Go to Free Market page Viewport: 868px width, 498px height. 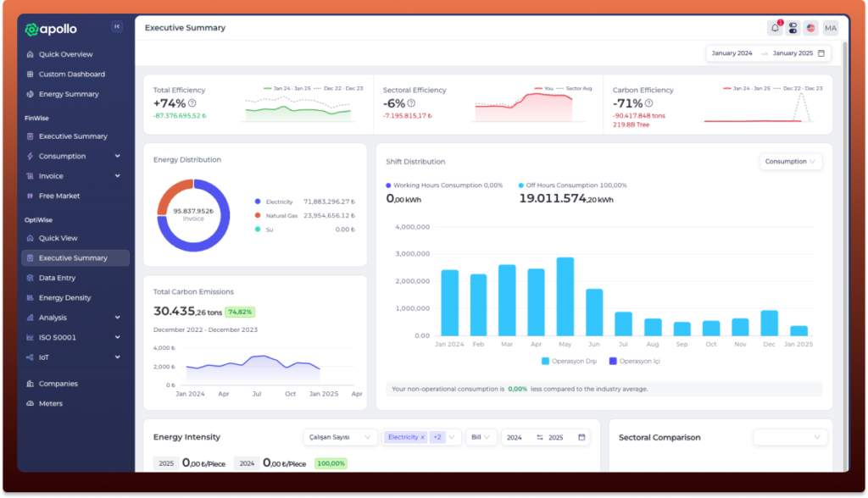coord(58,196)
